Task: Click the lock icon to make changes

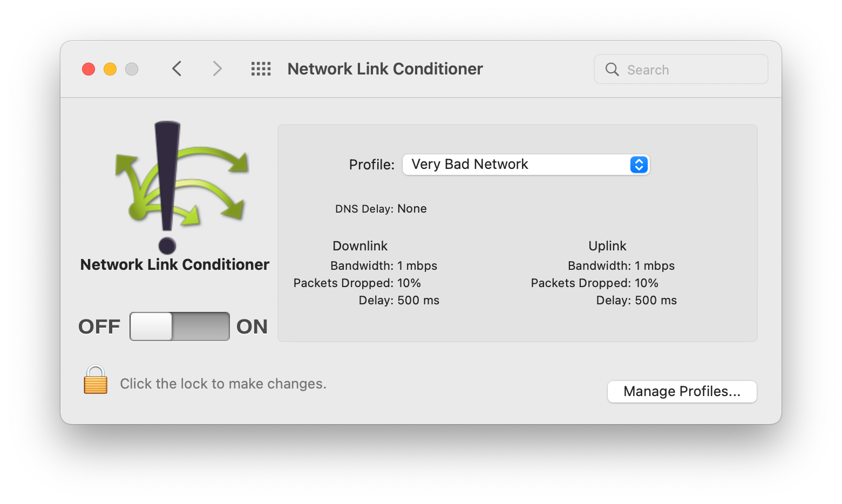Action: [x=96, y=380]
